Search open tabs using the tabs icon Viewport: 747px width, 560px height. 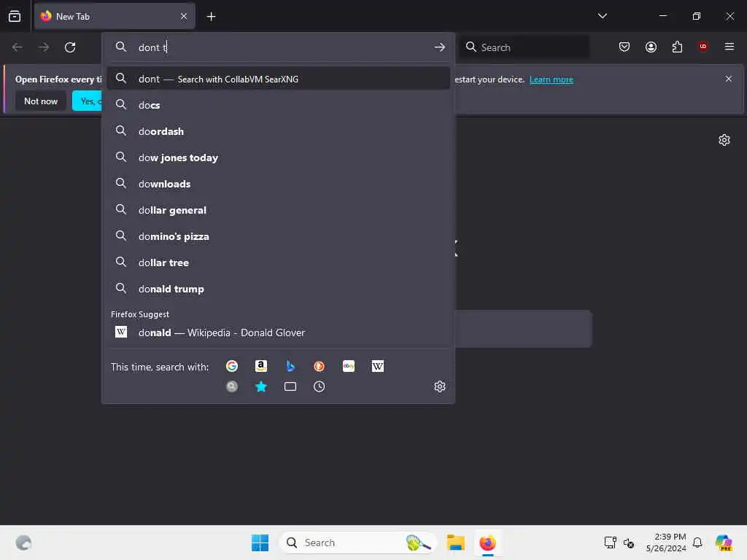(x=290, y=386)
